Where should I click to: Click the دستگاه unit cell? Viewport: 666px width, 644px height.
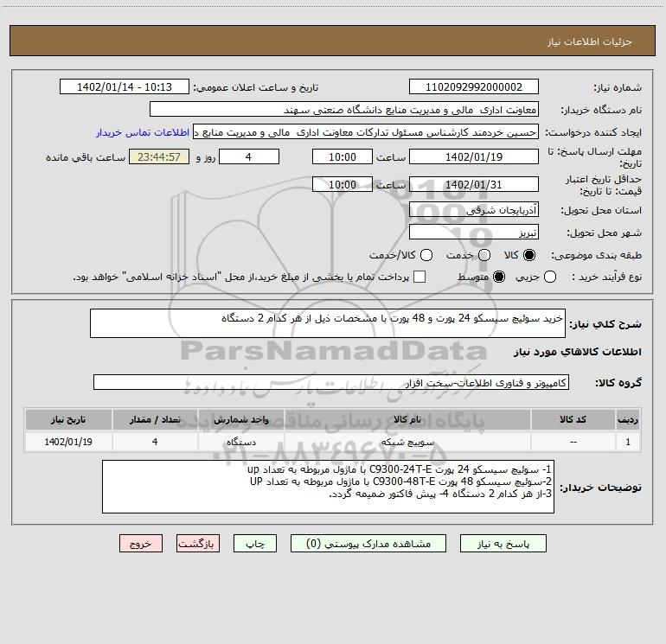click(x=240, y=442)
